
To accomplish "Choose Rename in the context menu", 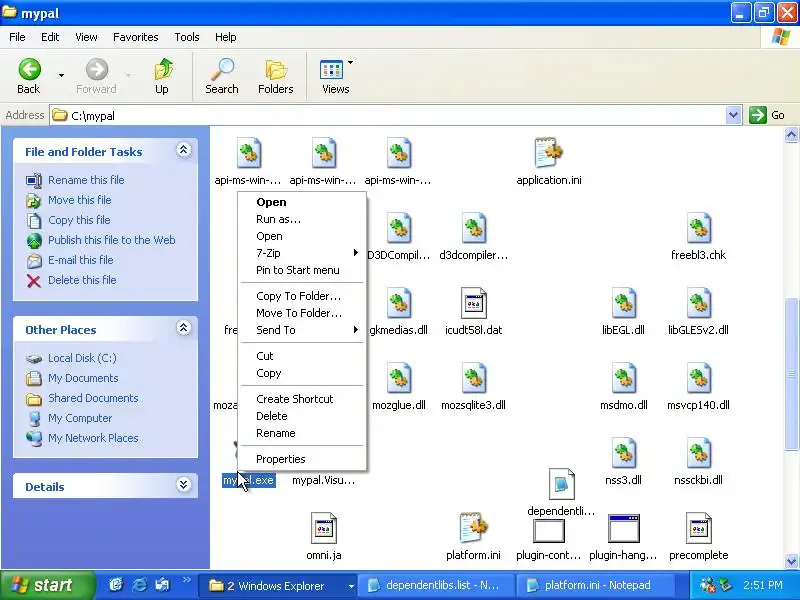I will (x=302, y=433).
